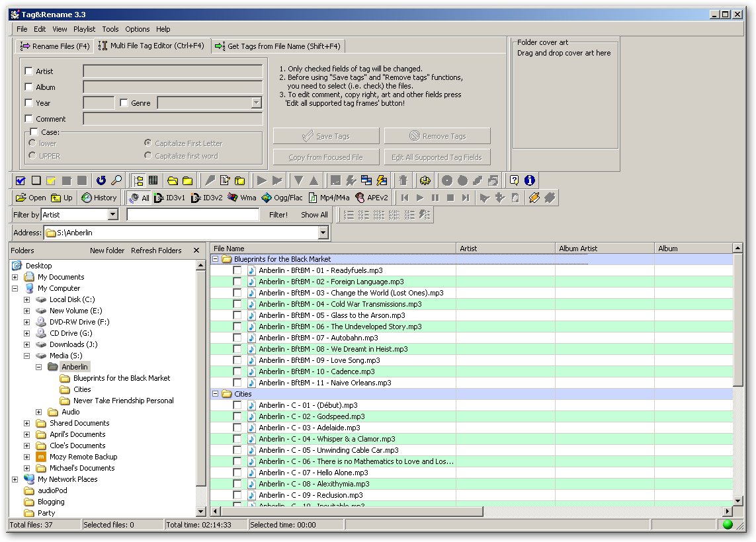Enable the Artist field checkbox
This screenshot has height=542, width=756.
(x=28, y=71)
